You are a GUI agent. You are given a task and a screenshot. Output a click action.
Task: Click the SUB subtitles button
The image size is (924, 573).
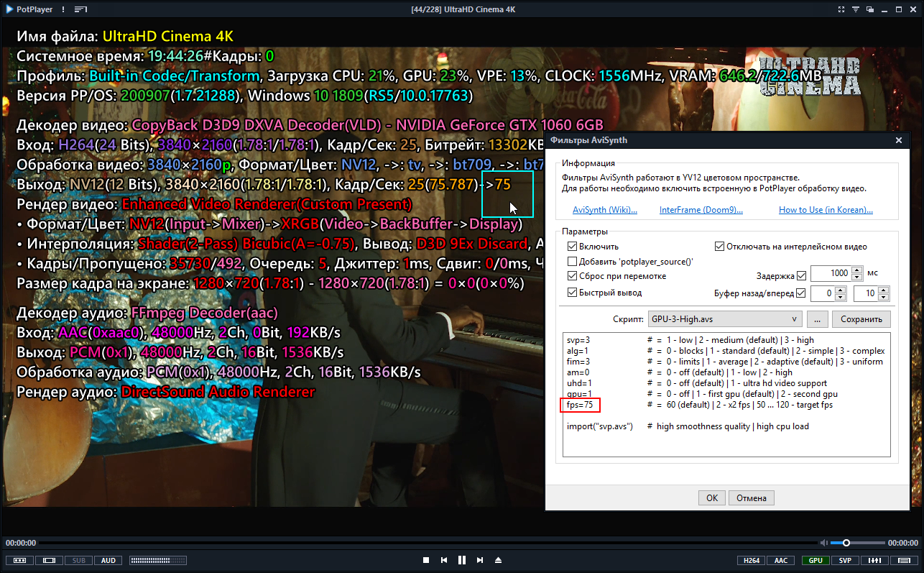click(78, 560)
